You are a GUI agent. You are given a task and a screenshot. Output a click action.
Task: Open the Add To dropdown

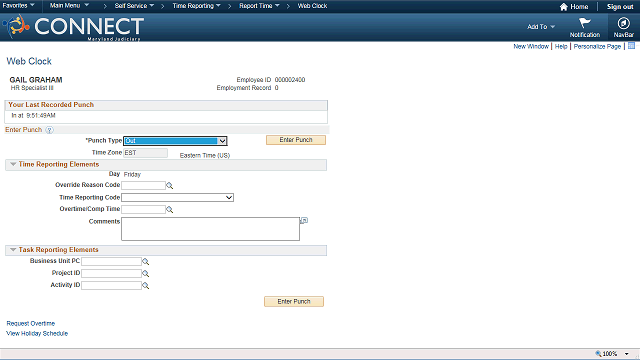[x=541, y=27]
